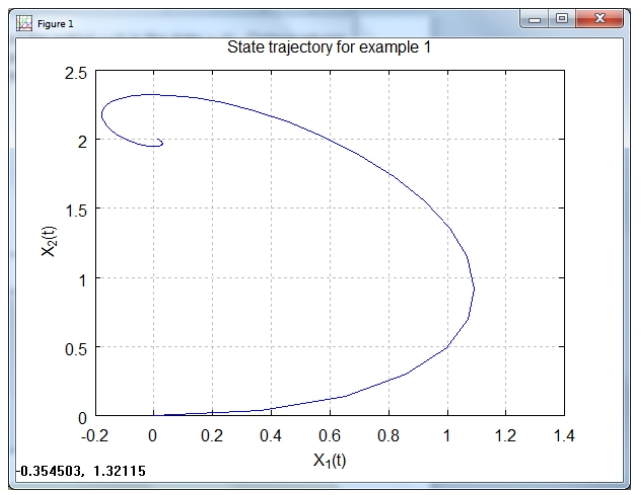Image resolution: width=642 pixels, height=495 pixels.
Task: Click the 1.2 tick label on horizontal axis
Action: [x=506, y=436]
